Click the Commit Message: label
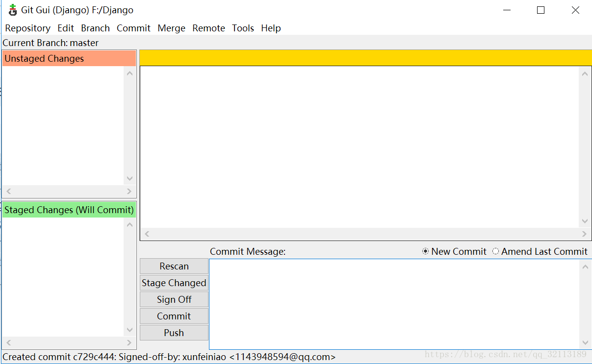Image resolution: width=592 pixels, height=364 pixels. 248,251
